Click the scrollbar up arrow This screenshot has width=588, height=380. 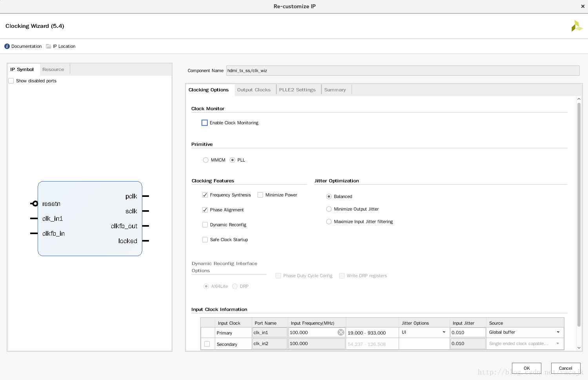tap(579, 99)
